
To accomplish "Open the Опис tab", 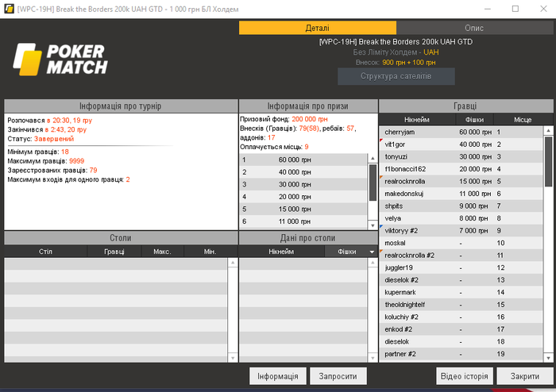I will (x=474, y=28).
